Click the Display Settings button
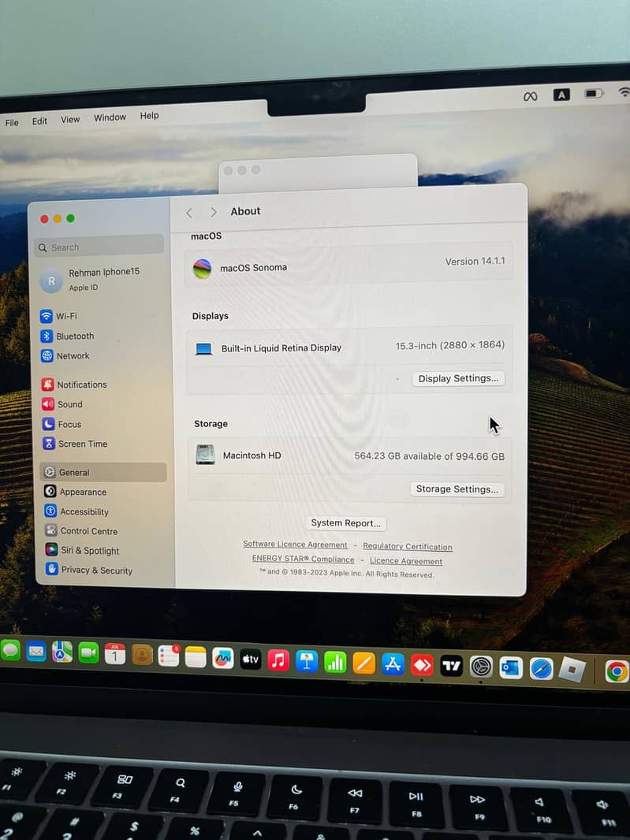The height and width of the screenshot is (840, 630). [458, 378]
